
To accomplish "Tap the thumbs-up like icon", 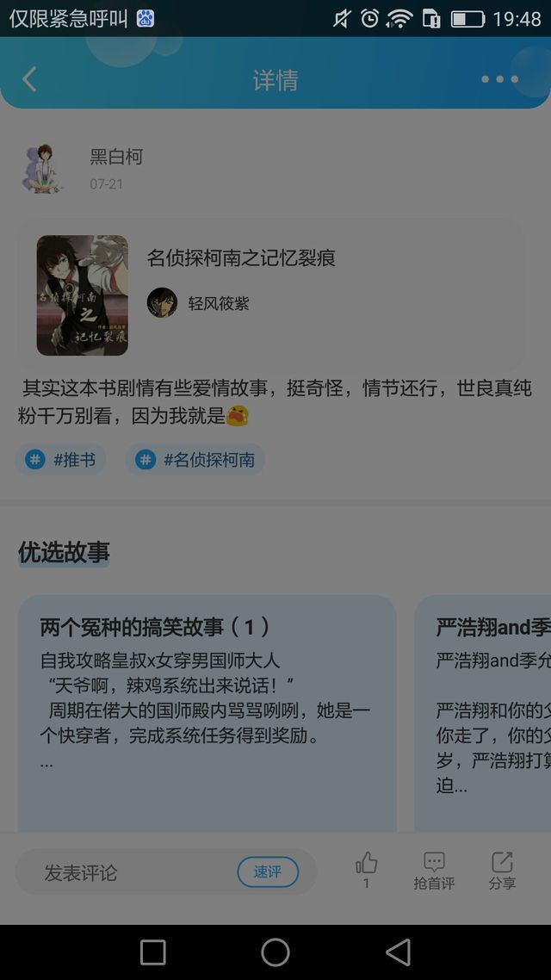I will click(366, 863).
